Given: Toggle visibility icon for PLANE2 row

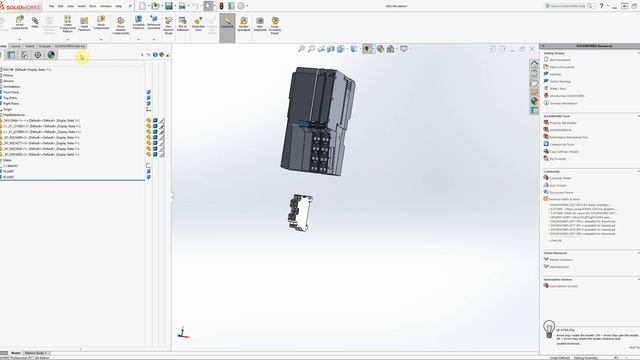Looking at the screenshot, I should point(149,177).
